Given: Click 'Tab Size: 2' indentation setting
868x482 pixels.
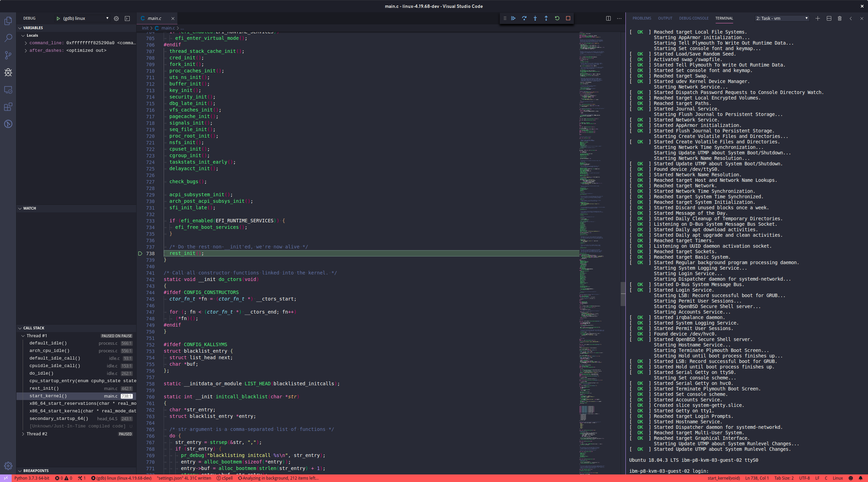Looking at the screenshot, I should 784,478.
